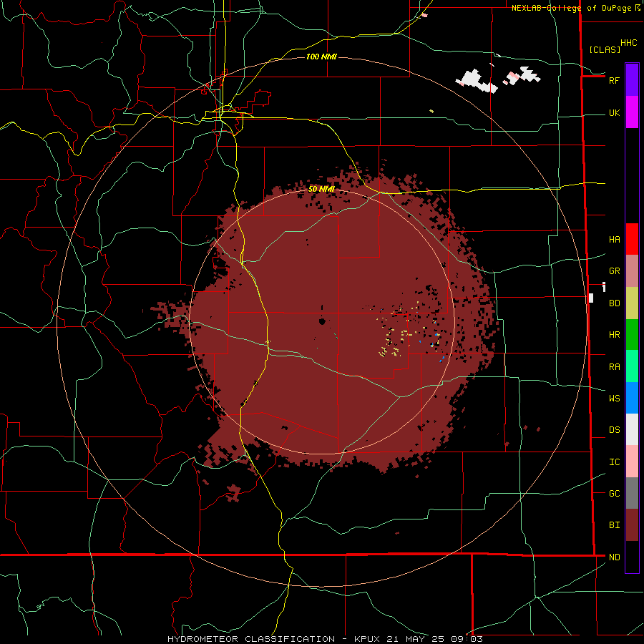Click the '[CLAS]' units label
The width and height of the screenshot is (644, 644).
pyautogui.click(x=605, y=49)
